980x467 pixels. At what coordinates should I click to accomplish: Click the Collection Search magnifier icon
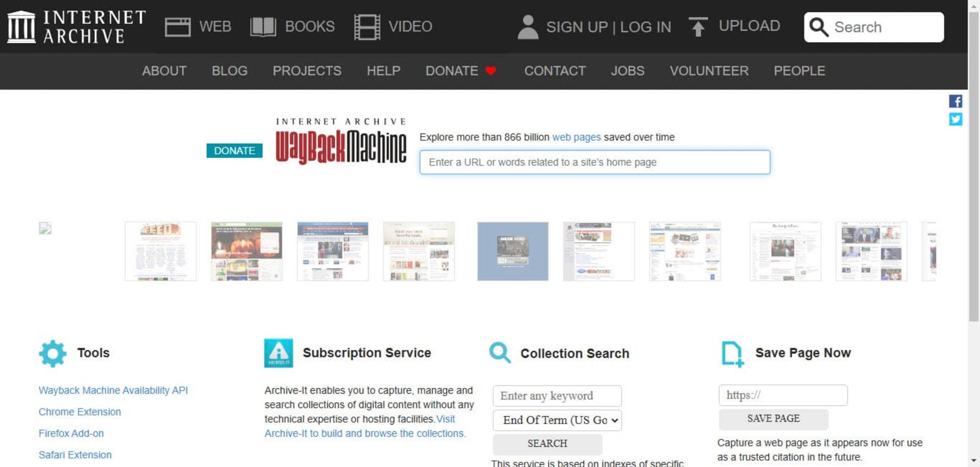coord(500,353)
